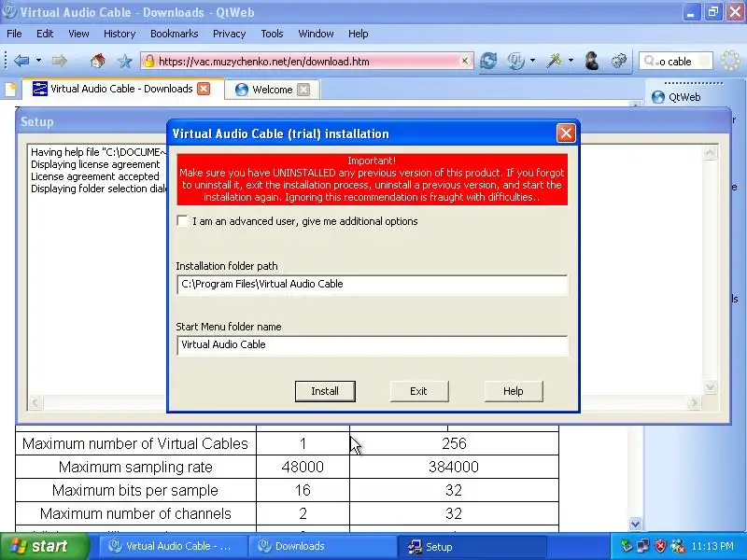Click the address bar URL field

point(307,61)
